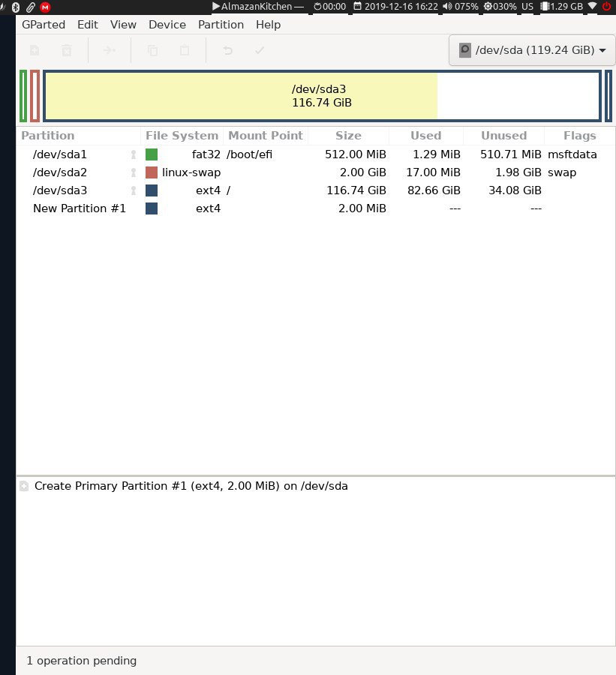The height and width of the screenshot is (675, 616).
Task: Click the lock icon next to /dev/sda1
Action: click(x=134, y=154)
